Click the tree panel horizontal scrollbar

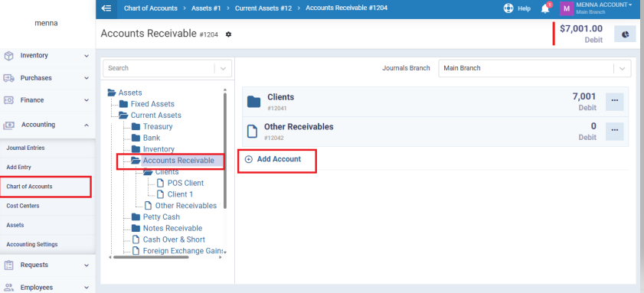pos(151,257)
